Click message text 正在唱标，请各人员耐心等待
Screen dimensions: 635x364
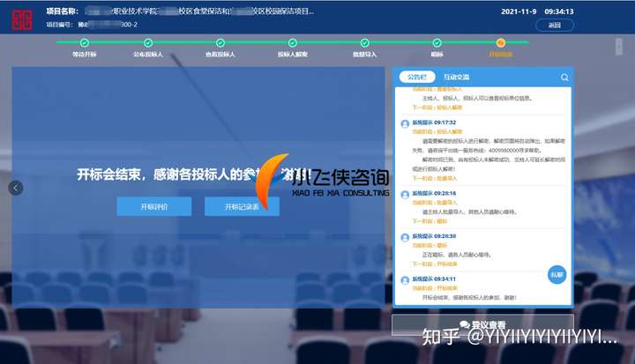(x=457, y=255)
